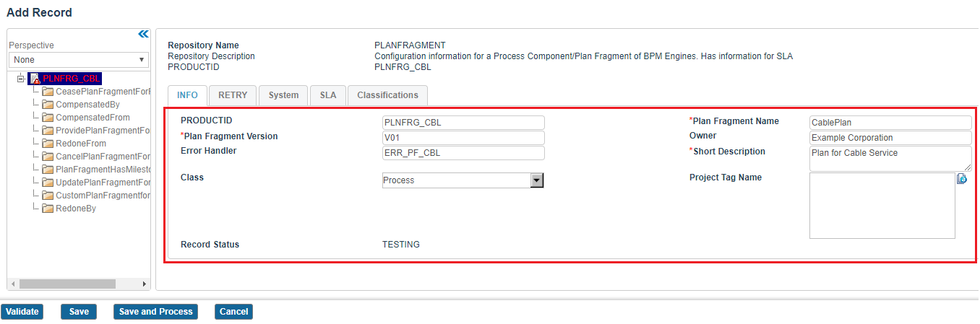Screen dimensions: 980x324
Task: Collapse the left panel with double-chevron icon
Action: pos(143,34)
